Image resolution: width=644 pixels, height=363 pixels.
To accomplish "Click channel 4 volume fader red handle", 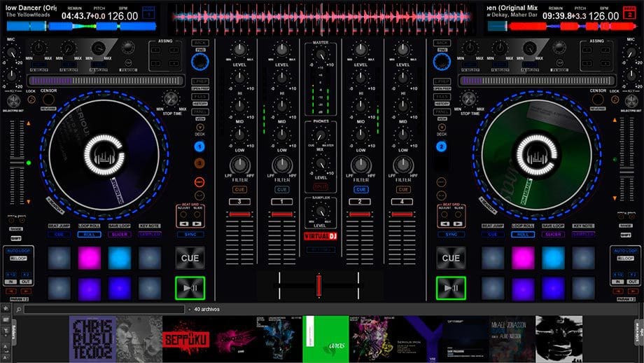I will pos(402,214).
